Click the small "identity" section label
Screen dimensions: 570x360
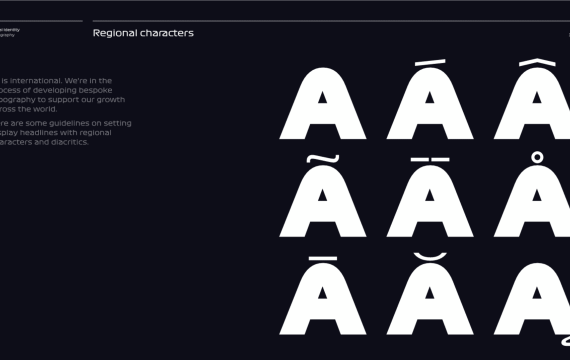pyautogui.click(x=10, y=30)
